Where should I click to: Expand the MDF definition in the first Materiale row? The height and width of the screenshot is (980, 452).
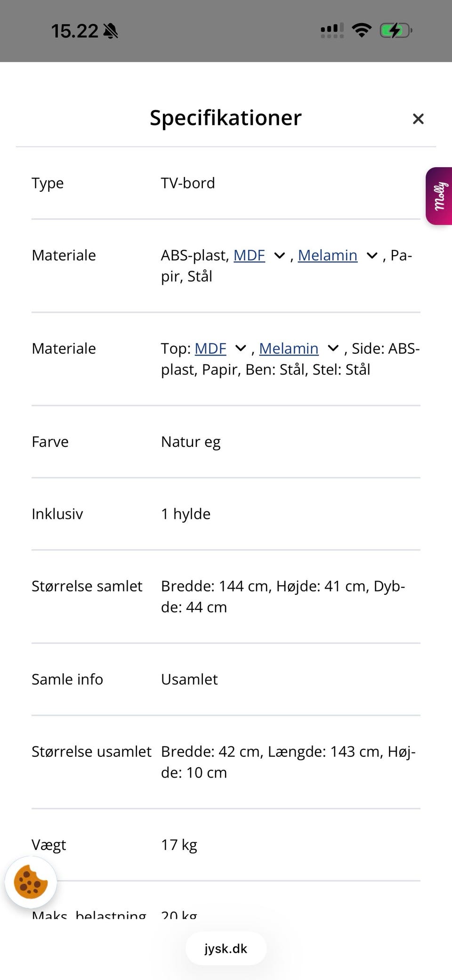(x=279, y=256)
